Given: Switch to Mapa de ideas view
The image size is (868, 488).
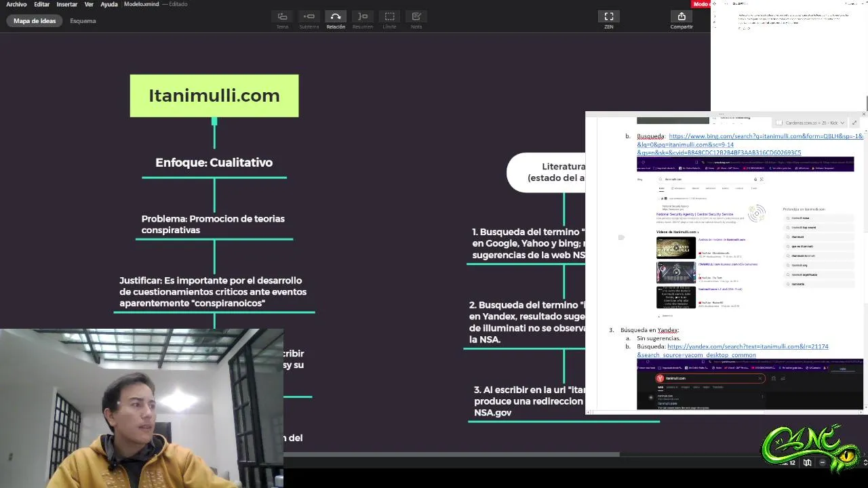Looking at the screenshot, I should [35, 21].
